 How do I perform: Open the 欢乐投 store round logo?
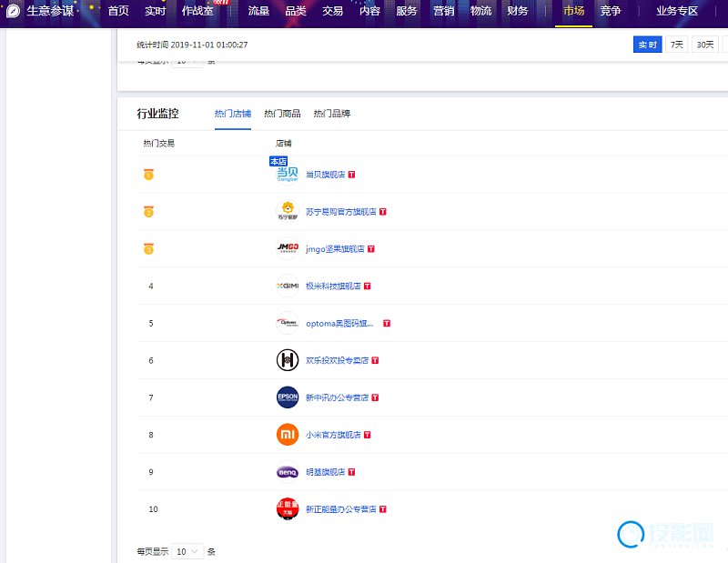coord(288,360)
